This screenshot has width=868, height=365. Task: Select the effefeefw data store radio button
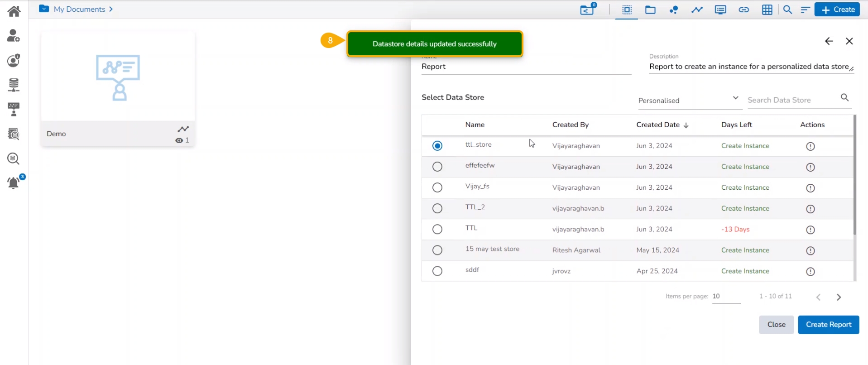click(x=437, y=167)
